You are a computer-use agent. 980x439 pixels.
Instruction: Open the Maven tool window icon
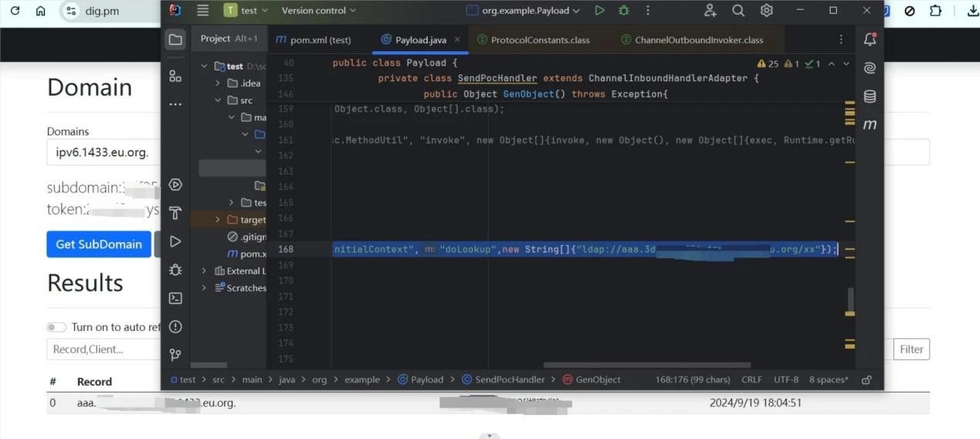click(869, 124)
